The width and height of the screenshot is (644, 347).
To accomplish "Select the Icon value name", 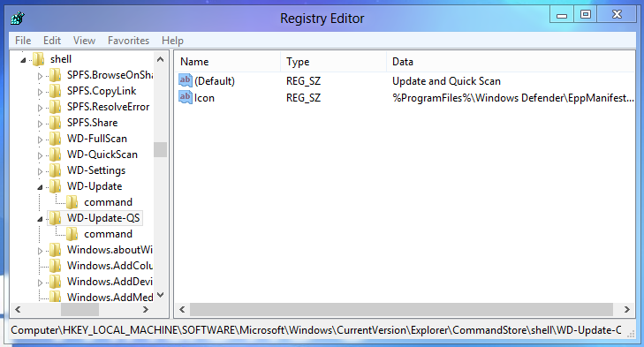I will point(204,98).
